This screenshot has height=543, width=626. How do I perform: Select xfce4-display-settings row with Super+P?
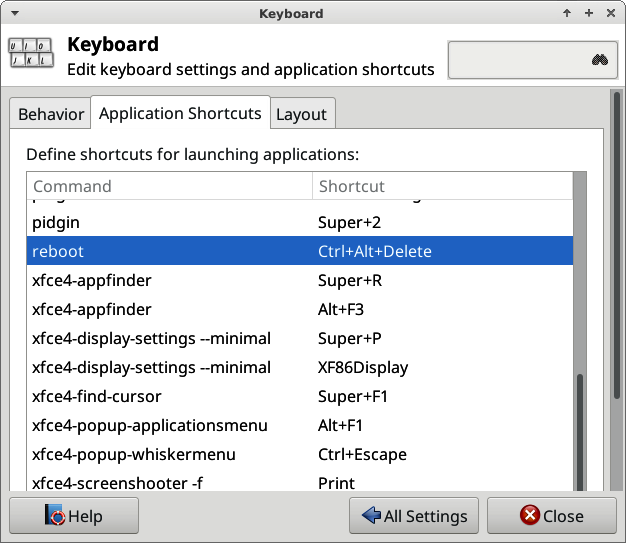click(x=299, y=338)
